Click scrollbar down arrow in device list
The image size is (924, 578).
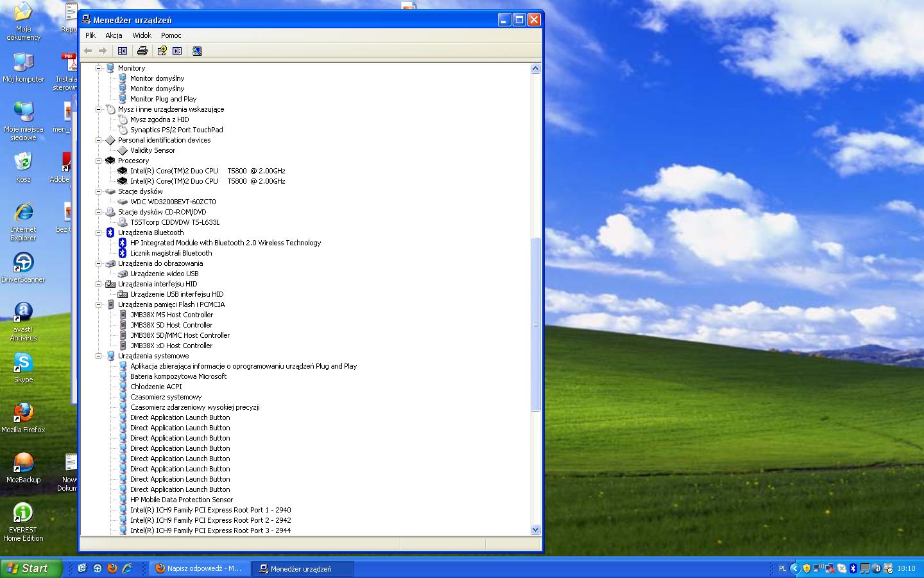[536, 530]
